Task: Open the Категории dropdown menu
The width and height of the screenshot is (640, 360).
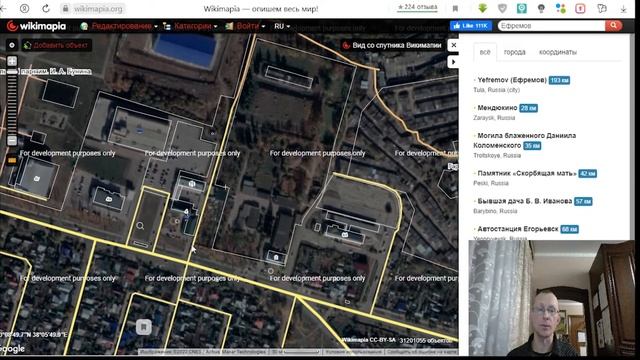Action: coord(190,26)
